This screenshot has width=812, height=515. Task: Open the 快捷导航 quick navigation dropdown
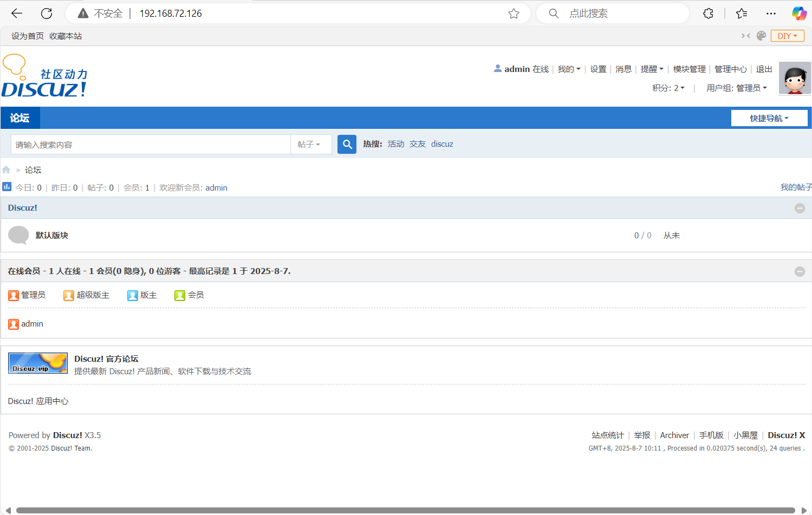769,118
